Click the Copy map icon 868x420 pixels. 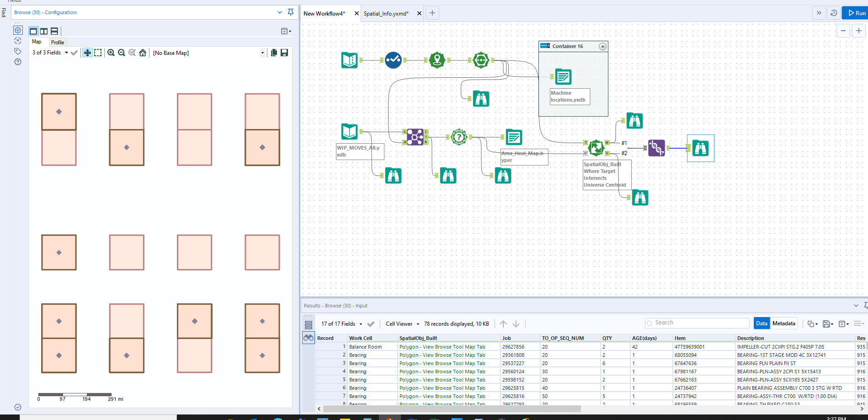273,53
